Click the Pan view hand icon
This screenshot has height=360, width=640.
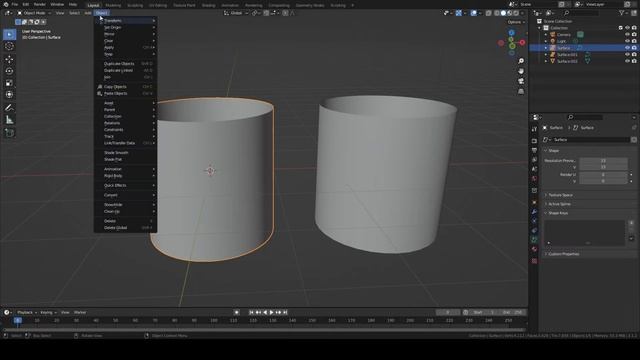[521, 71]
